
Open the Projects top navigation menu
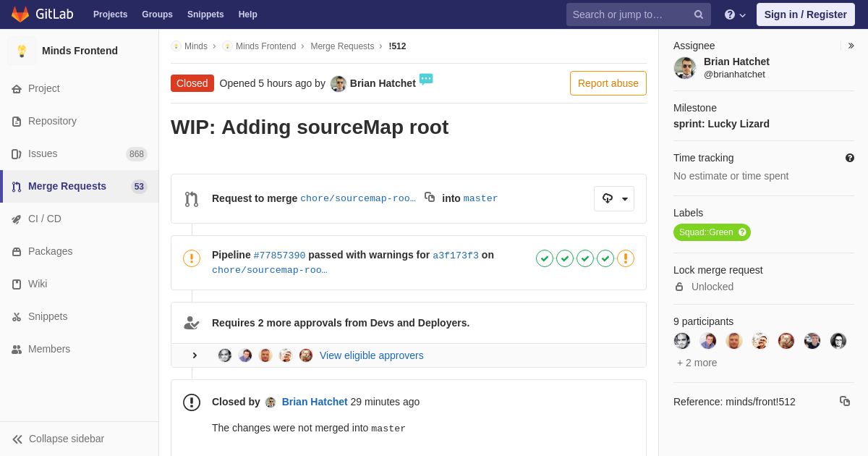pyautogui.click(x=110, y=14)
